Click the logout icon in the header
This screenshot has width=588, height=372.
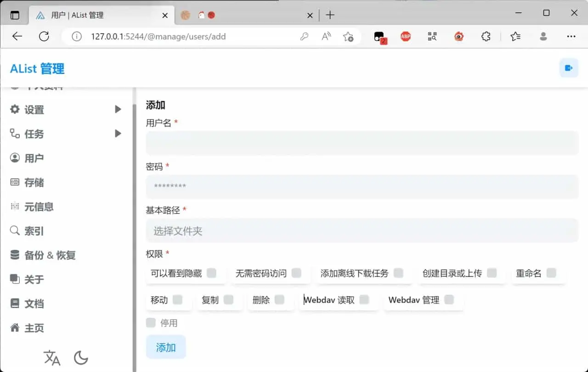click(x=569, y=68)
